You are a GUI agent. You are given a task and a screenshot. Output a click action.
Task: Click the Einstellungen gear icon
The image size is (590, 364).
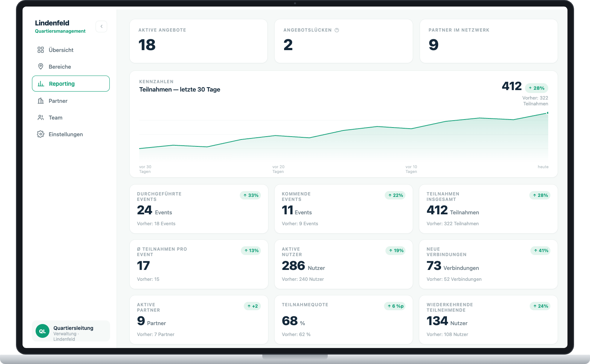41,134
